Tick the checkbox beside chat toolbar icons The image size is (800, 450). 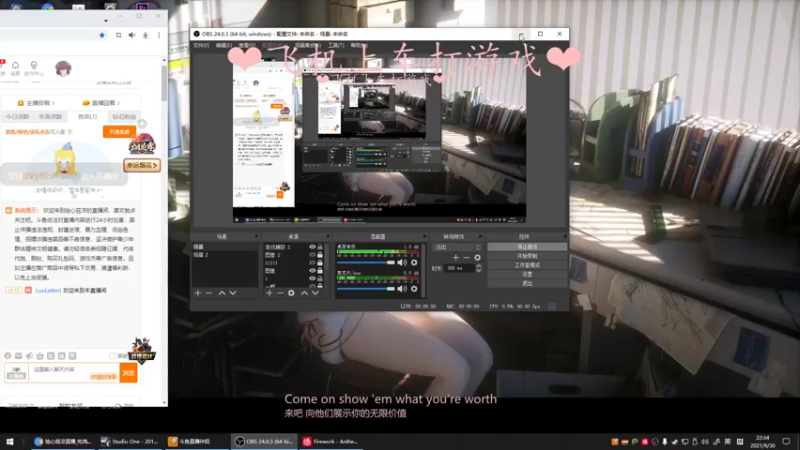[112, 356]
